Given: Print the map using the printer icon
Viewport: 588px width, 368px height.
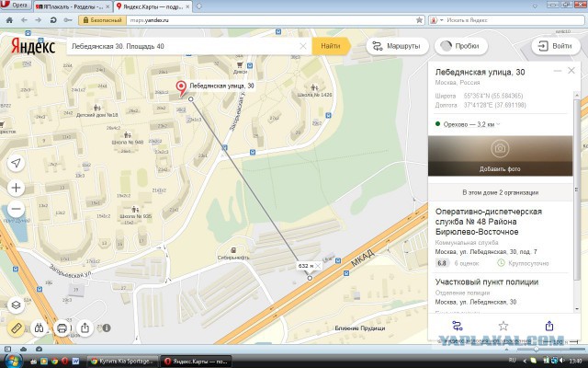Looking at the screenshot, I should 62,328.
